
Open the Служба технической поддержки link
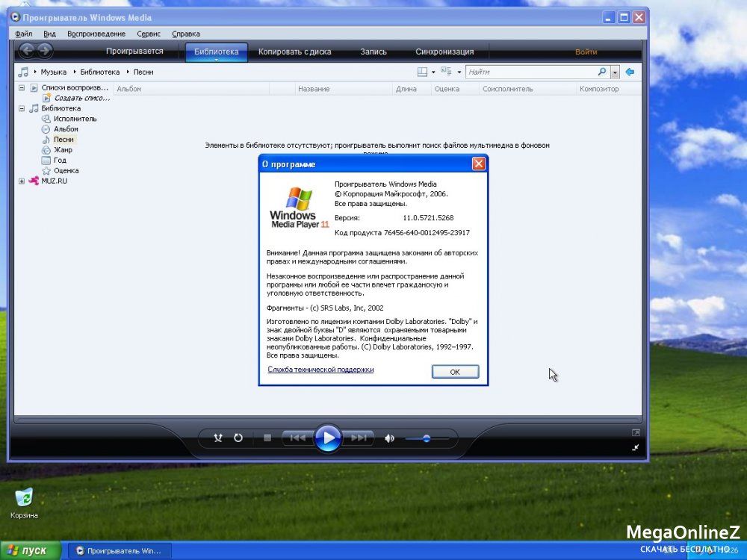click(320, 370)
